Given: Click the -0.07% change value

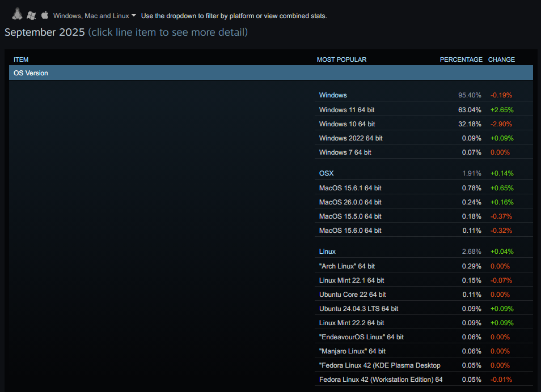Looking at the screenshot, I should [x=501, y=280].
